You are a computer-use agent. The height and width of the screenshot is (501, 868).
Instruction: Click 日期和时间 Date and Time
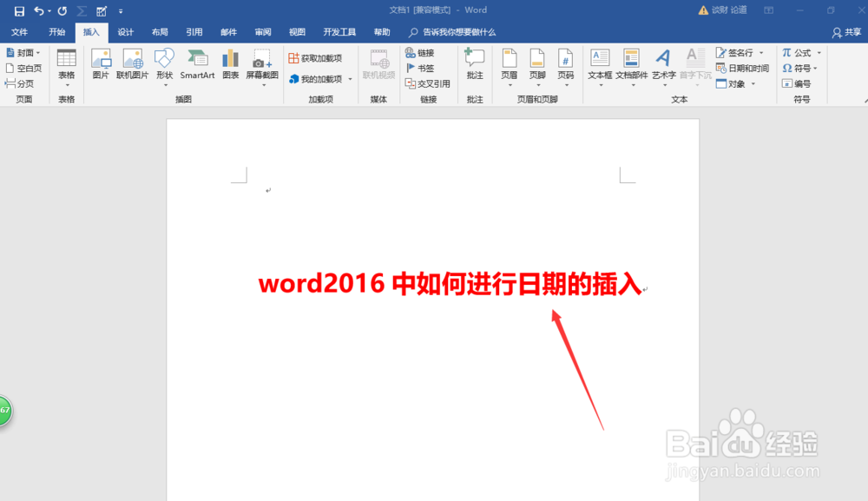pos(742,68)
